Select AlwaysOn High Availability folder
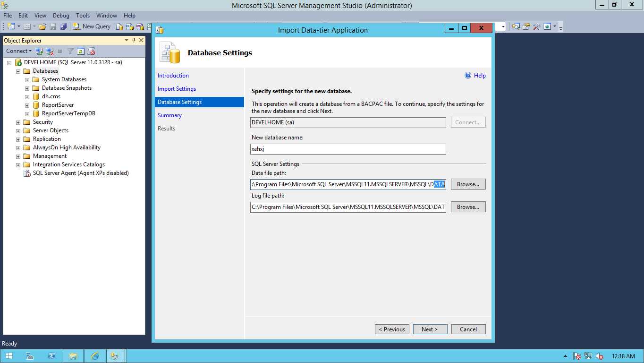Viewport: 644px width, 363px height. pos(67,147)
